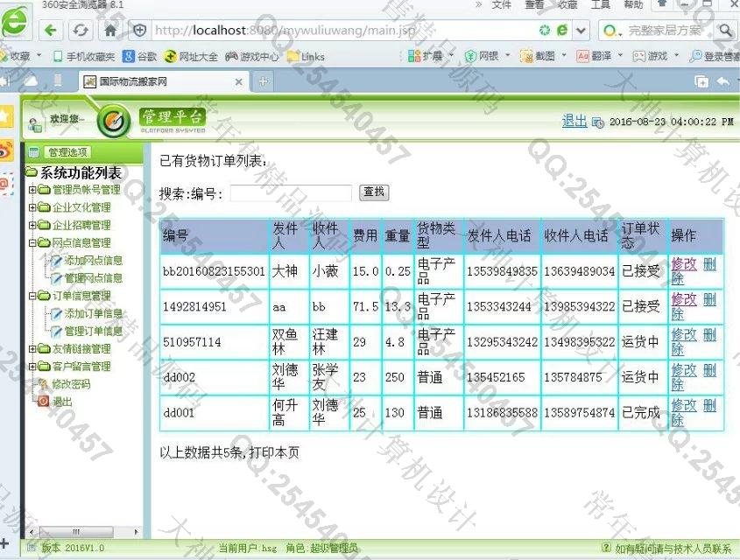Viewport: 740px width, 560px height.
Task: Open 收藏 dropdown in bookmarks bar
Action: pos(39,56)
